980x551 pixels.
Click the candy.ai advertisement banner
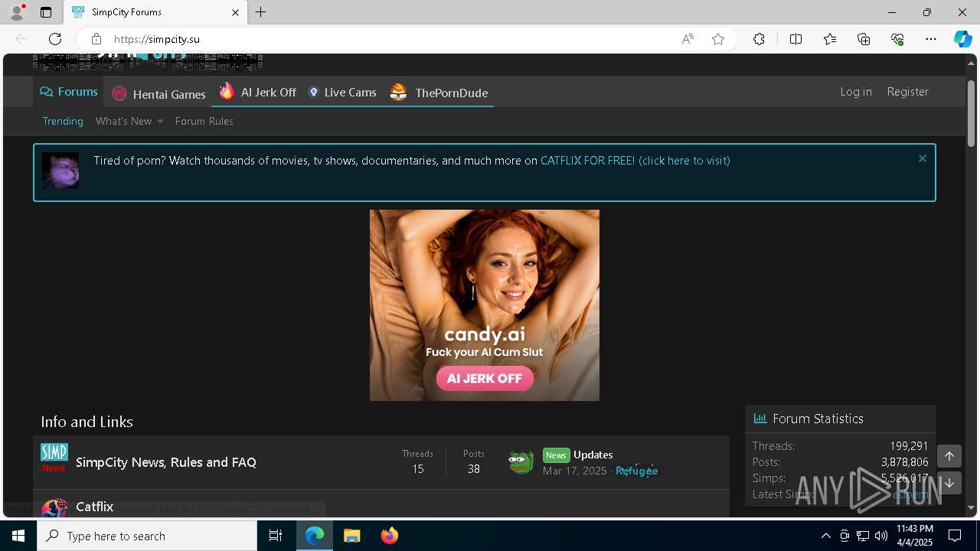tap(485, 305)
